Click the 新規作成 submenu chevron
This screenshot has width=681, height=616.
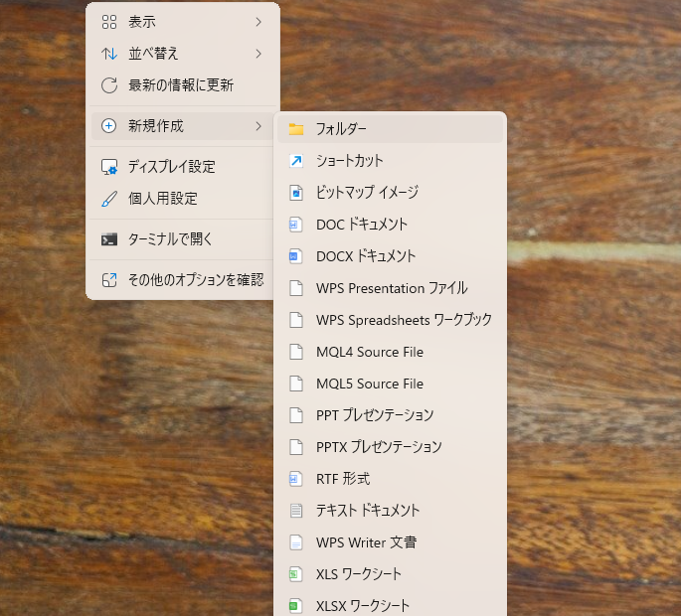click(258, 126)
